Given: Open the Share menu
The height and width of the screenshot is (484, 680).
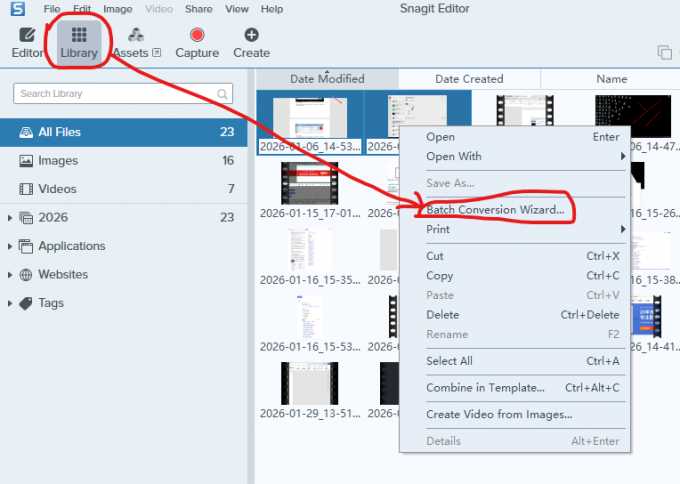Looking at the screenshot, I should point(199,9).
